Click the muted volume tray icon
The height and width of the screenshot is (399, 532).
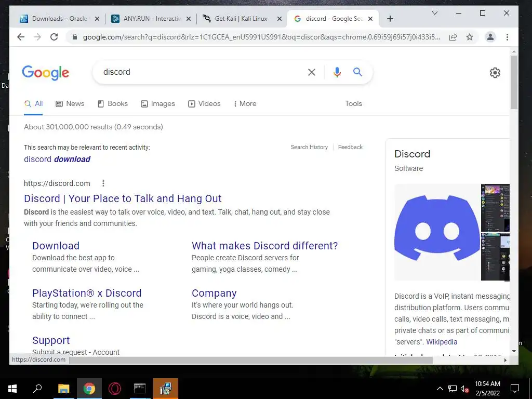[465, 389]
